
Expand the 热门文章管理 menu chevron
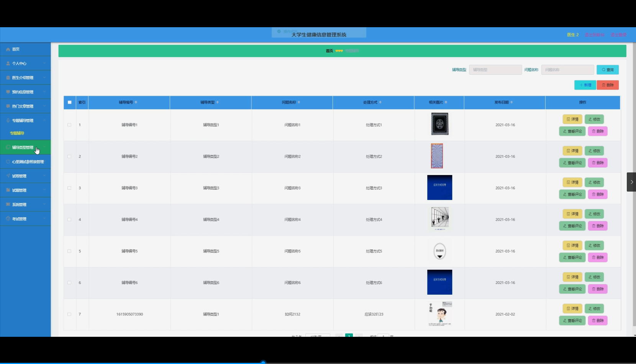point(44,106)
